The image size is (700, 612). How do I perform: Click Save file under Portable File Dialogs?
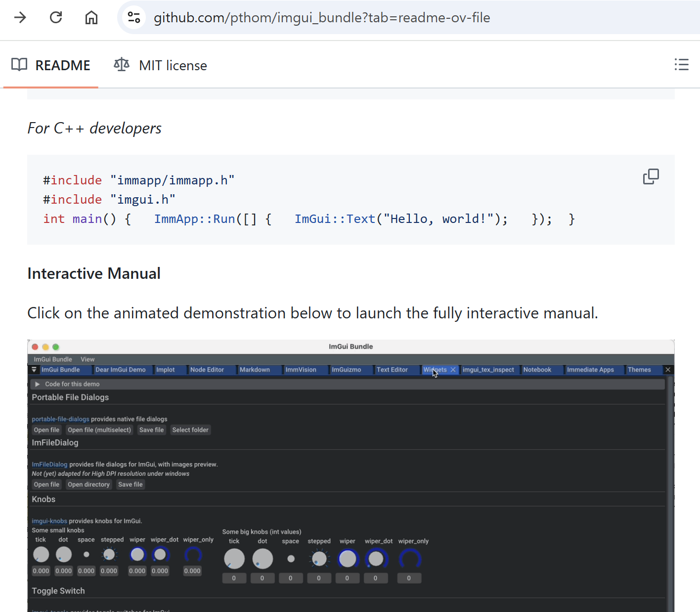[151, 430]
